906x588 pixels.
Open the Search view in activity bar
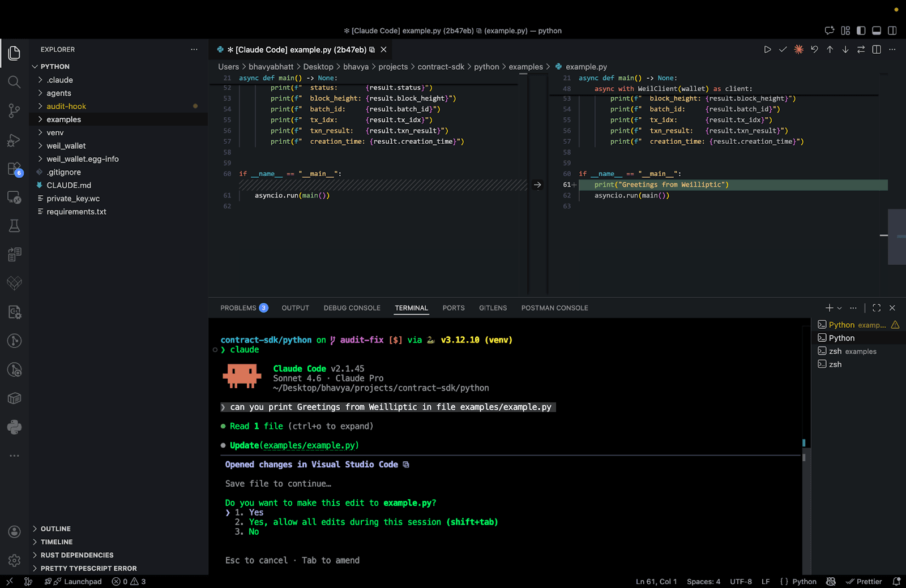pos(14,82)
